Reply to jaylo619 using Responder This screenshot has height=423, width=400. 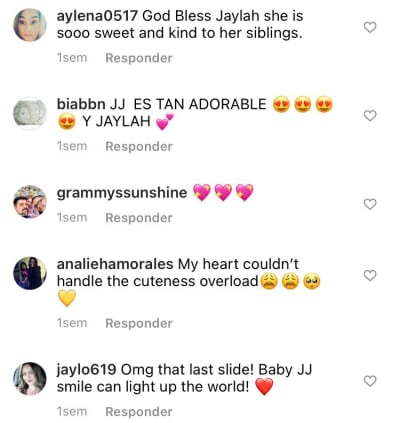(139, 412)
